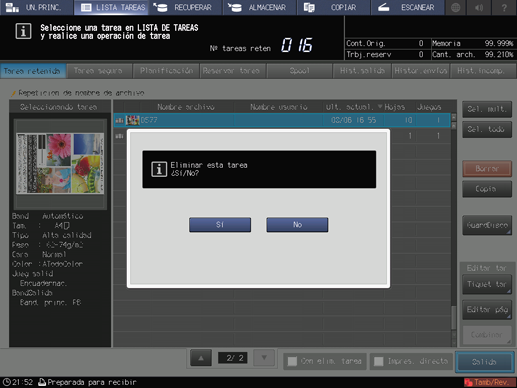Click the Cont.Orig. counter value
The height and width of the screenshot is (388, 517).
[x=421, y=43]
